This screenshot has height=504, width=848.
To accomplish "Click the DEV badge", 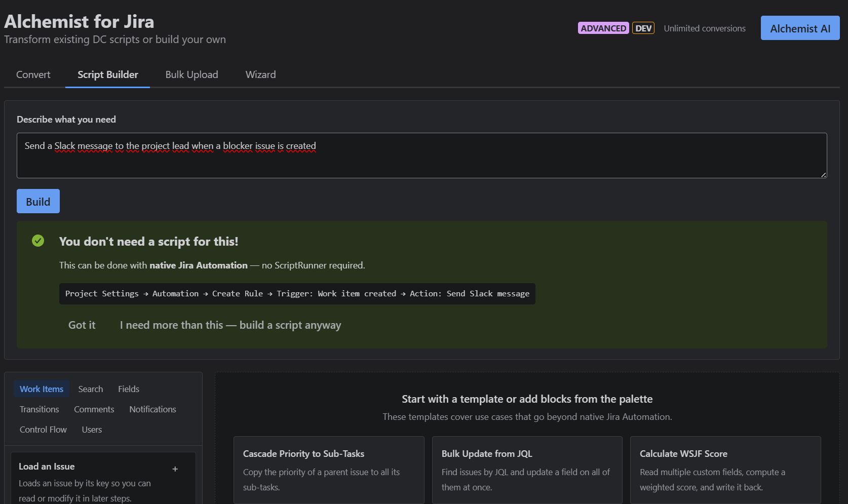I will [x=643, y=28].
